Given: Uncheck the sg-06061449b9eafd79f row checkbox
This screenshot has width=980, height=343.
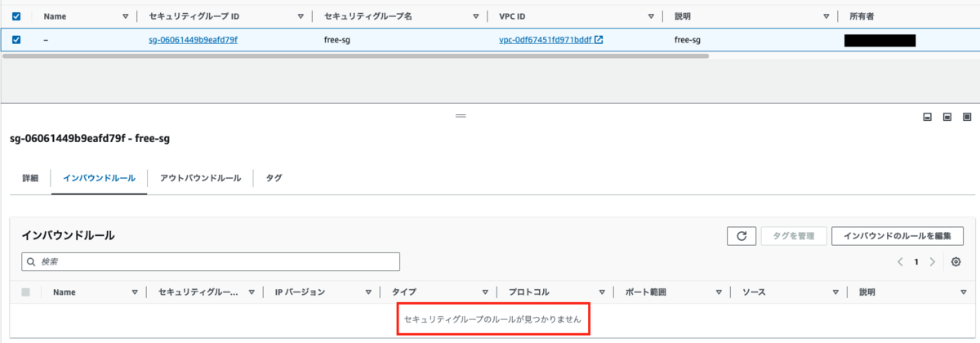Looking at the screenshot, I should click(16, 39).
